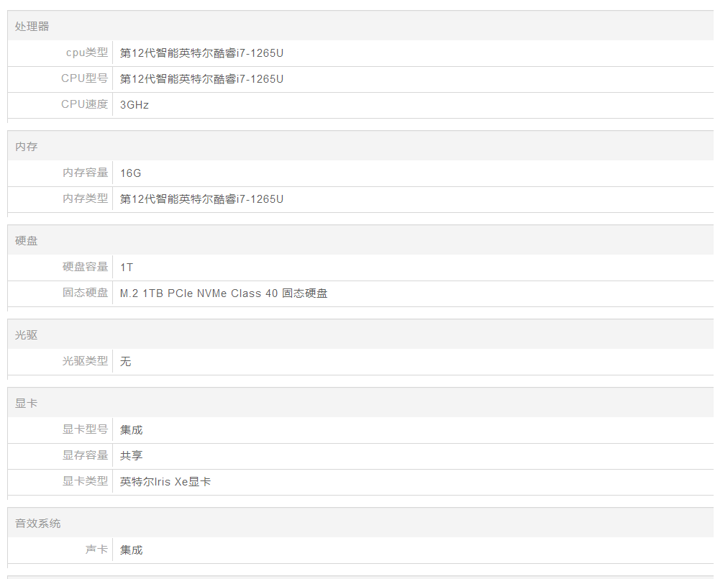Viewport: 728px width, 579px height.
Task: Select the 显卡型号 row label
Action: coord(85,429)
